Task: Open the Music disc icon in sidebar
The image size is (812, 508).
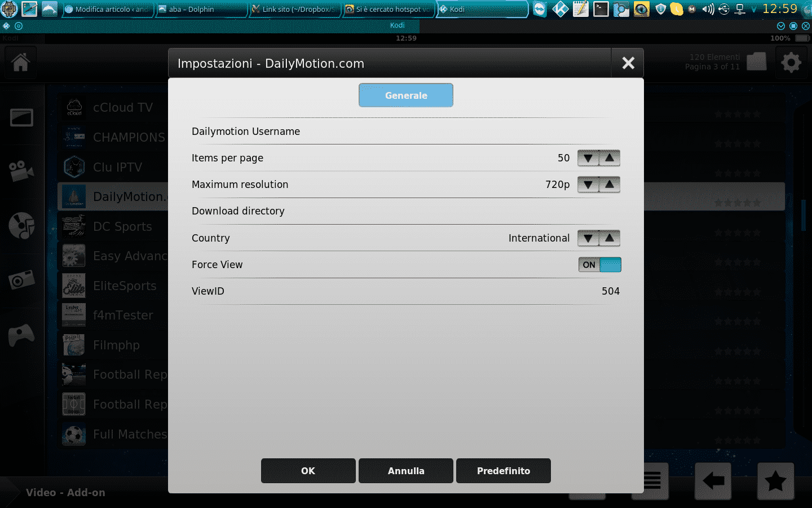Action: point(21,225)
